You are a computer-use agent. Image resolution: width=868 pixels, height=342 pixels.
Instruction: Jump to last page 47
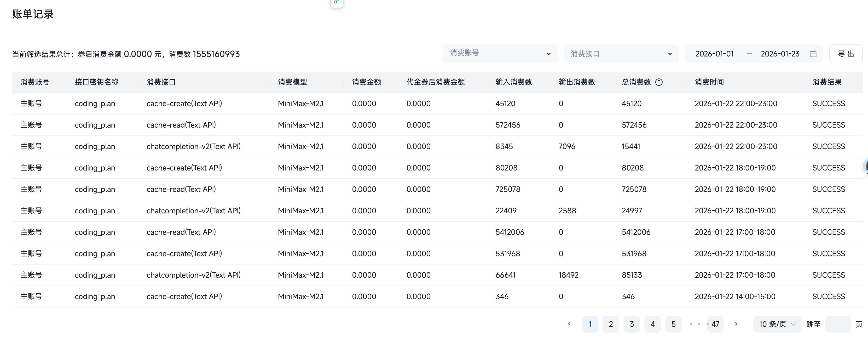(715, 324)
